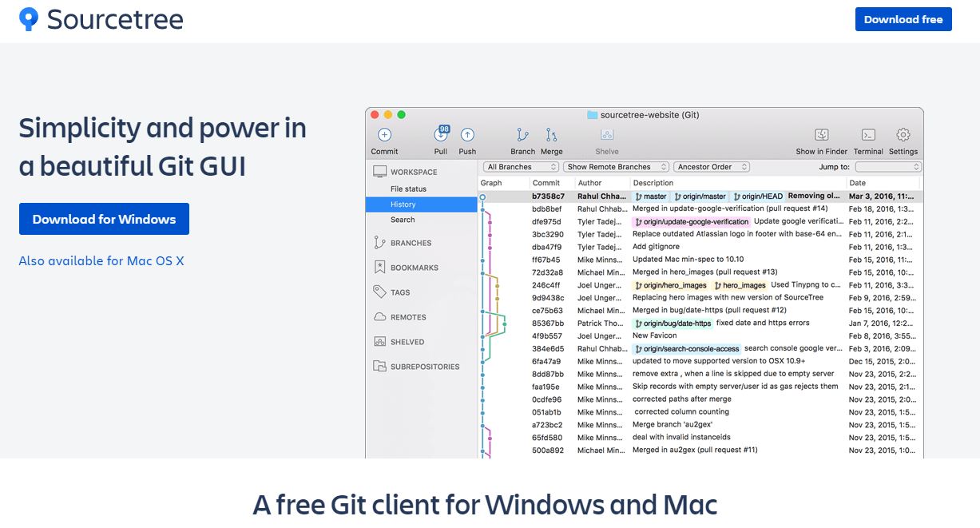The width and height of the screenshot is (980, 528).
Task: Click the Bookmarks sidebar icon
Action: click(379, 268)
